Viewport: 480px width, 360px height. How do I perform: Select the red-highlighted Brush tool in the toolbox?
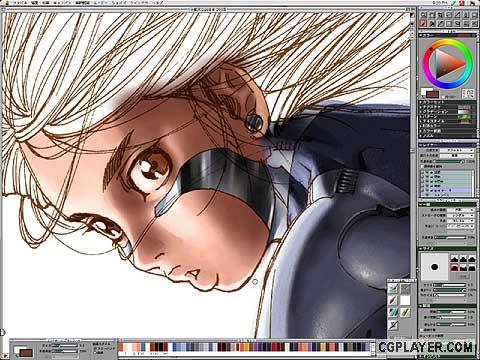click(423, 23)
